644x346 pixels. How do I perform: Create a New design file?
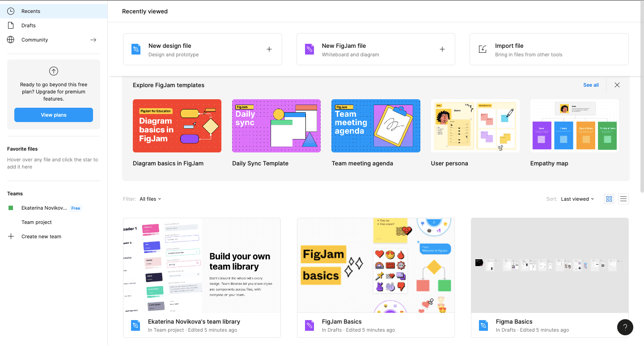[203, 49]
